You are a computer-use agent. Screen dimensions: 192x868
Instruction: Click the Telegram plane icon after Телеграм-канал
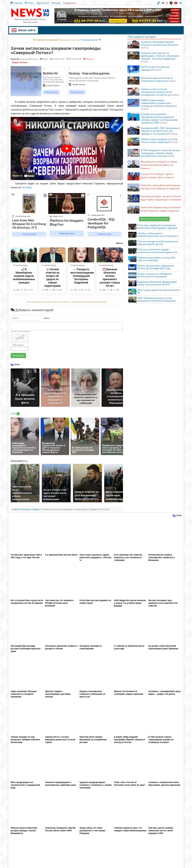pos(100,40)
